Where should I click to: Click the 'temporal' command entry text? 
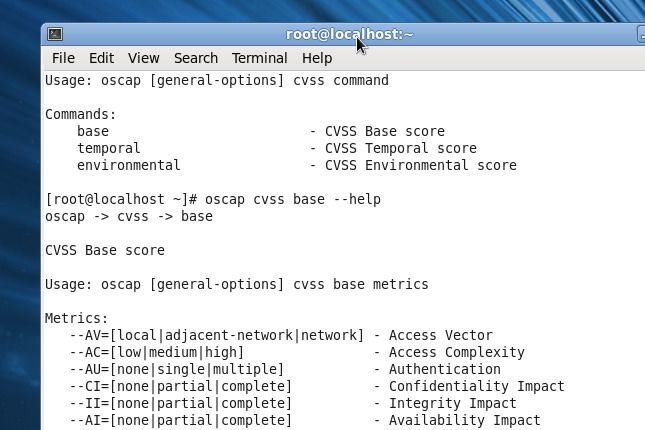[109, 148]
